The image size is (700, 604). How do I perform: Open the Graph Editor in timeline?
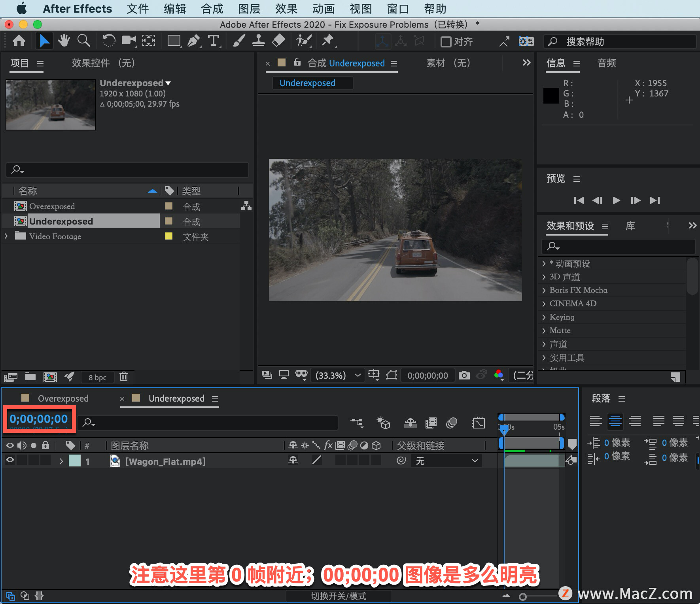479,423
